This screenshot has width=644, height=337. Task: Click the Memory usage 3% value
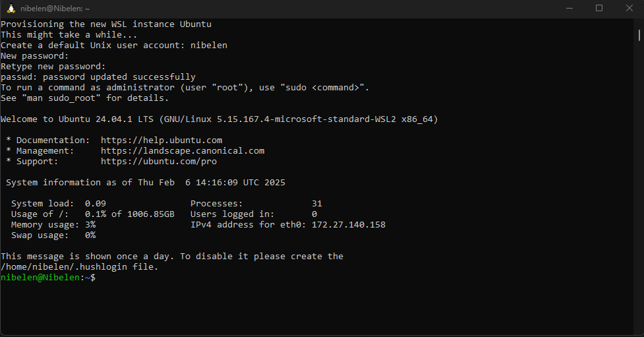(90, 225)
